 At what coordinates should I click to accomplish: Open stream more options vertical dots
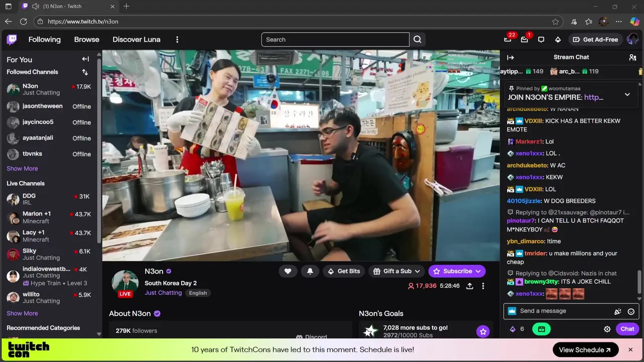point(483,286)
